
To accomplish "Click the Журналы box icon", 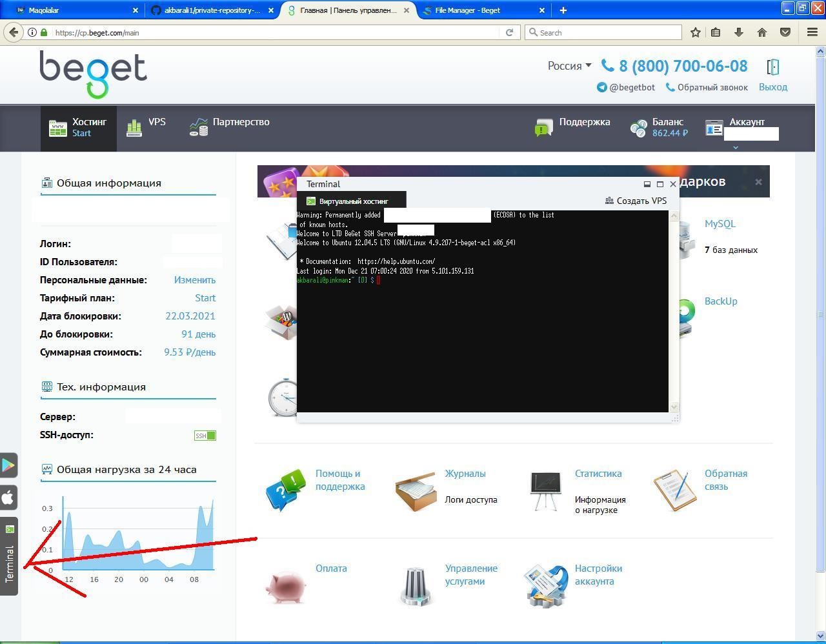I will point(416,492).
